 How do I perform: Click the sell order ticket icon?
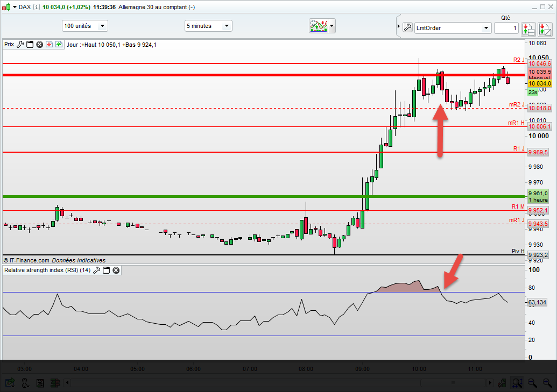coord(545,30)
